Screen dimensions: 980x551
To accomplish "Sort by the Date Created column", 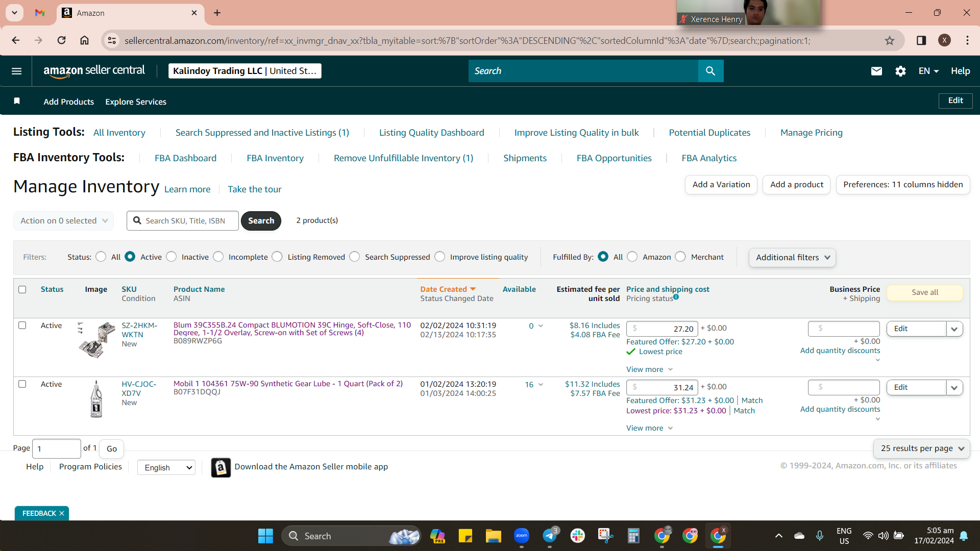I will (448, 289).
